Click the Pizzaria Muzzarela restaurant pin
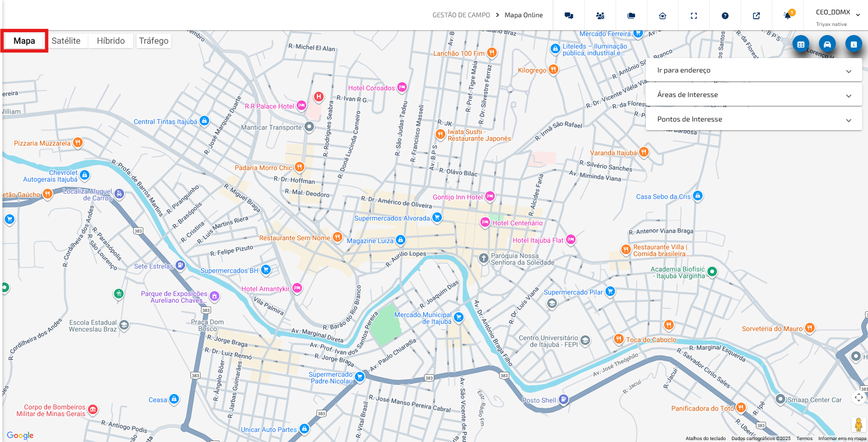The image size is (868, 442). click(77, 143)
